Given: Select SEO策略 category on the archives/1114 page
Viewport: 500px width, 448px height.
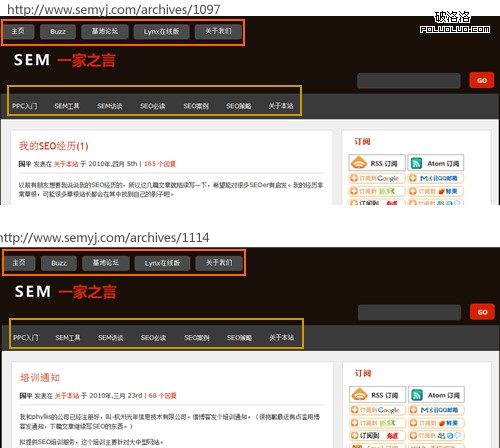Looking at the screenshot, I should [239, 338].
